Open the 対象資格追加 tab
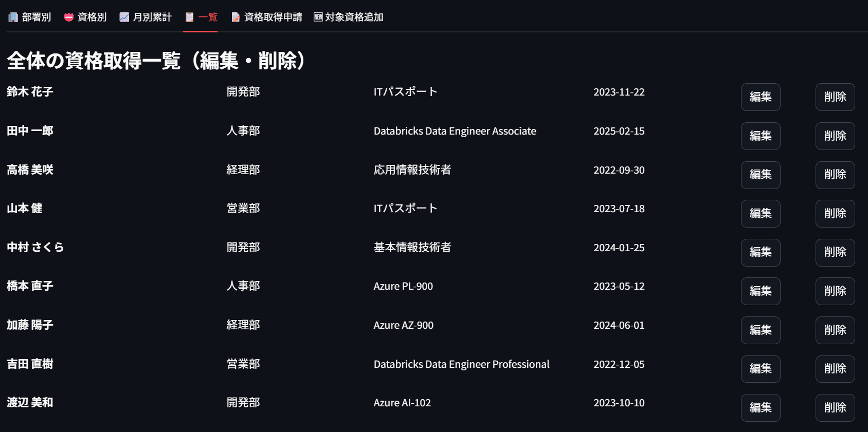Viewport: 868px width, 432px height. point(348,17)
